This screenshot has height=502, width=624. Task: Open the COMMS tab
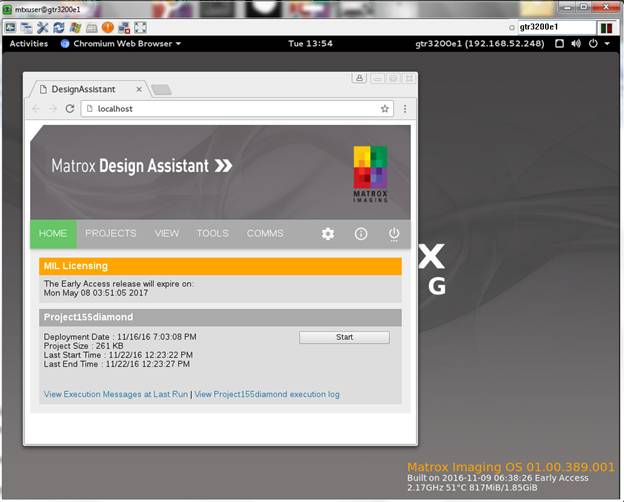point(265,233)
